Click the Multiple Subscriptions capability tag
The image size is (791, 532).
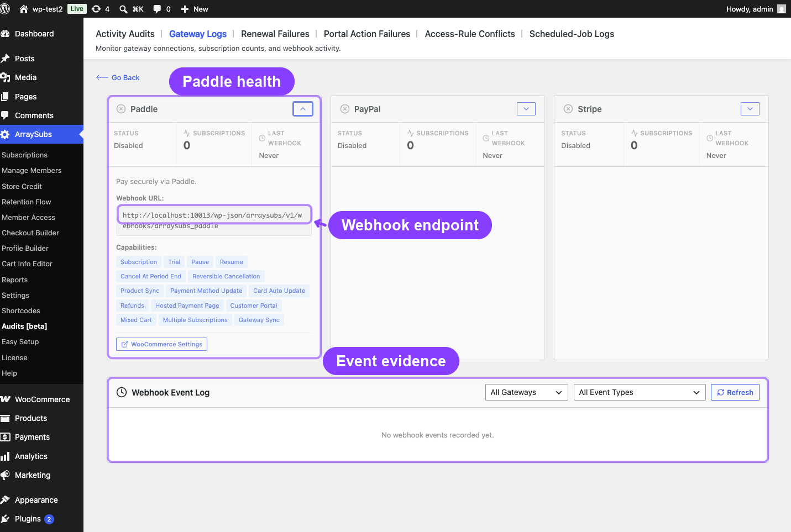point(195,320)
